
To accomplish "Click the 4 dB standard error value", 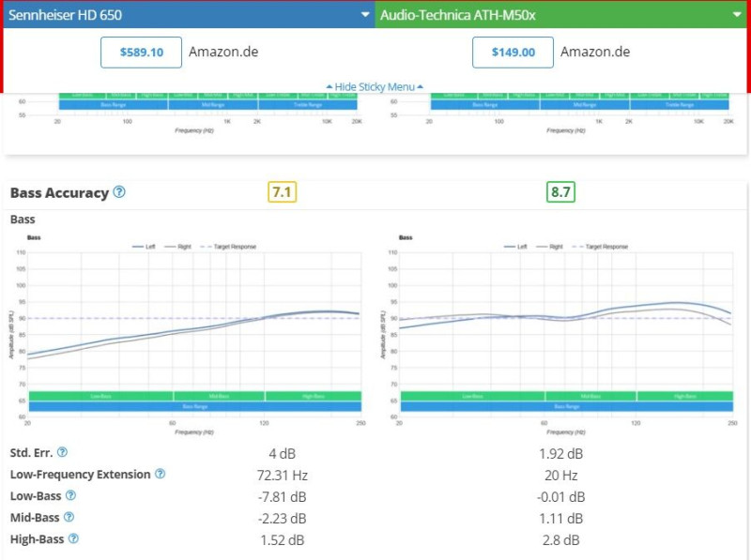I will [x=283, y=454].
